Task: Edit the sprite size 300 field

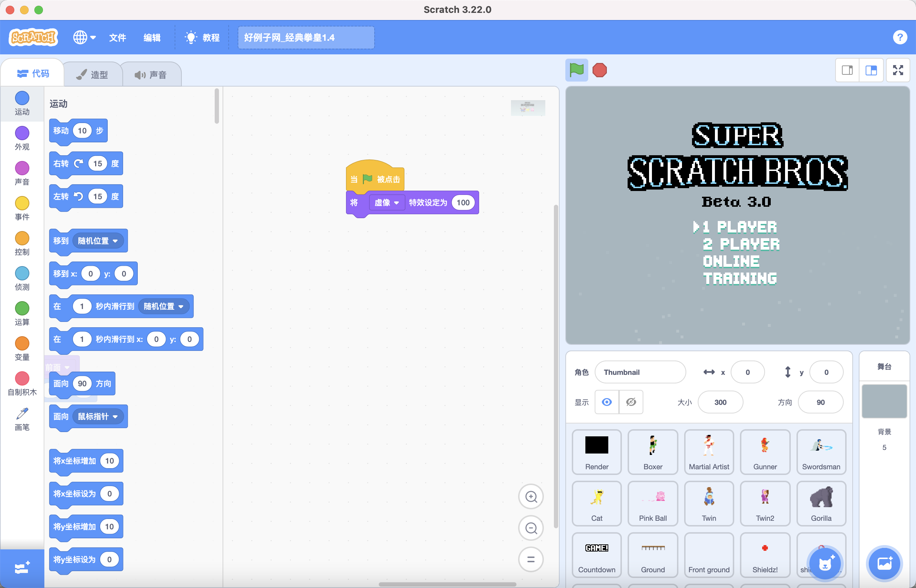Action: 720,402
